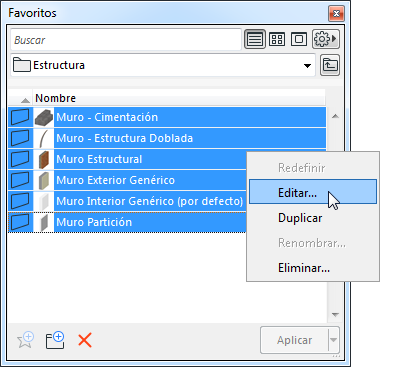The width and height of the screenshot is (393, 369).
Task: Click wall tool icon of Muro - Estructura Doblada
Action: [x=20, y=138]
